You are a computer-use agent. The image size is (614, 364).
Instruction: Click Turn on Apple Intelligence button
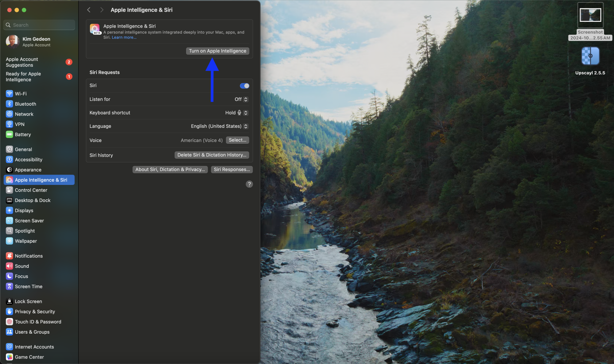217,51
